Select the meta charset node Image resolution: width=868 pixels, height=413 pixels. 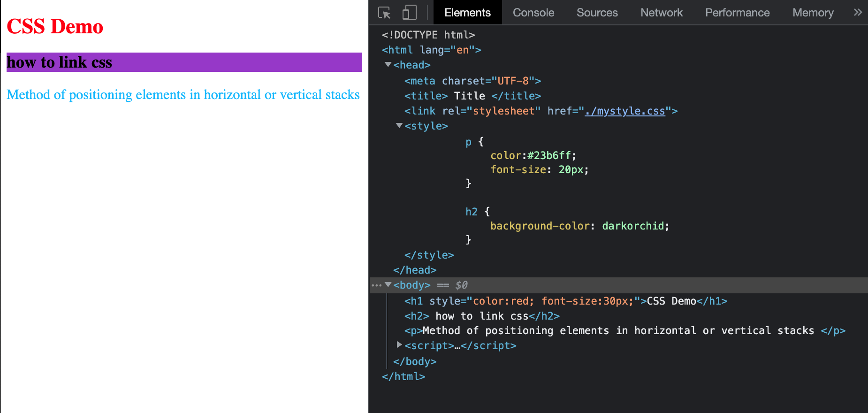pyautogui.click(x=473, y=81)
